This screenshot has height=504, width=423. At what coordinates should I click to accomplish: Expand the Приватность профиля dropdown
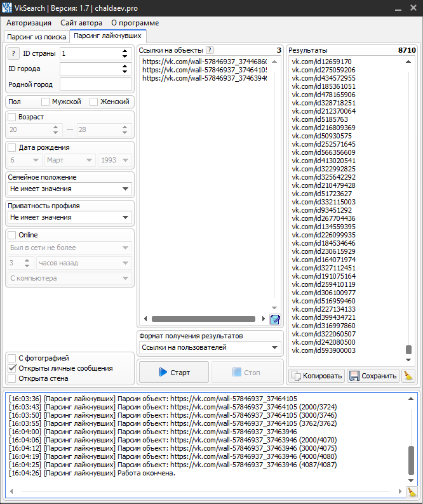[69, 217]
